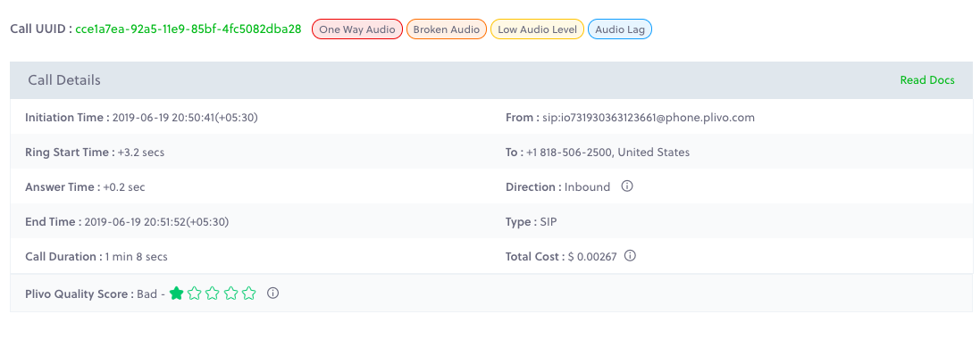Click the Plivo Quality Score info icon
The width and height of the screenshot is (980, 339).
(272, 293)
